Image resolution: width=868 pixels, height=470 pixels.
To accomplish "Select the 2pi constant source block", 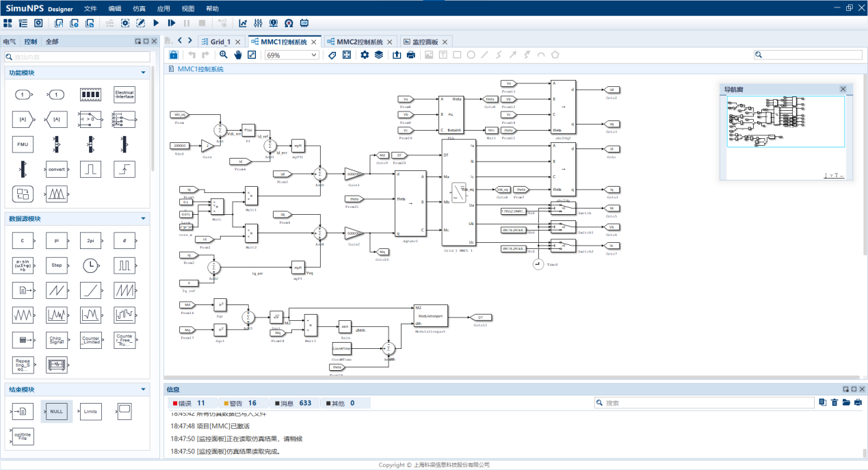I will [x=91, y=241].
